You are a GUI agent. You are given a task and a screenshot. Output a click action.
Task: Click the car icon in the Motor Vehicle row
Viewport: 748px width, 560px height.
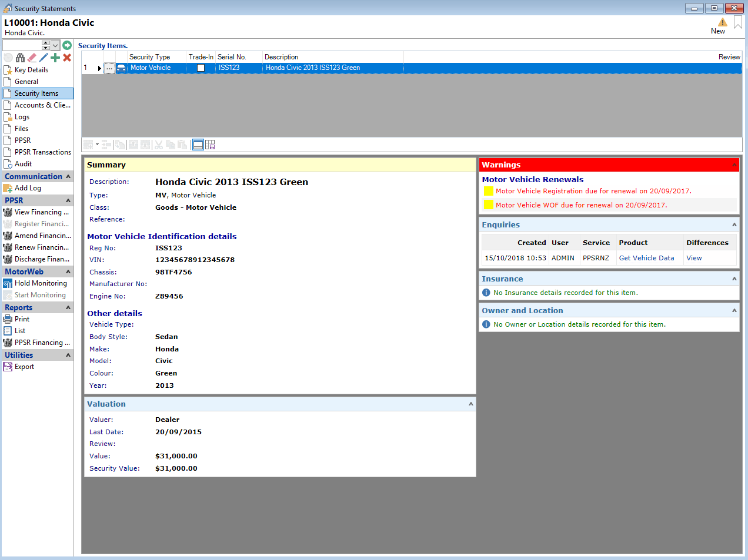click(x=121, y=68)
